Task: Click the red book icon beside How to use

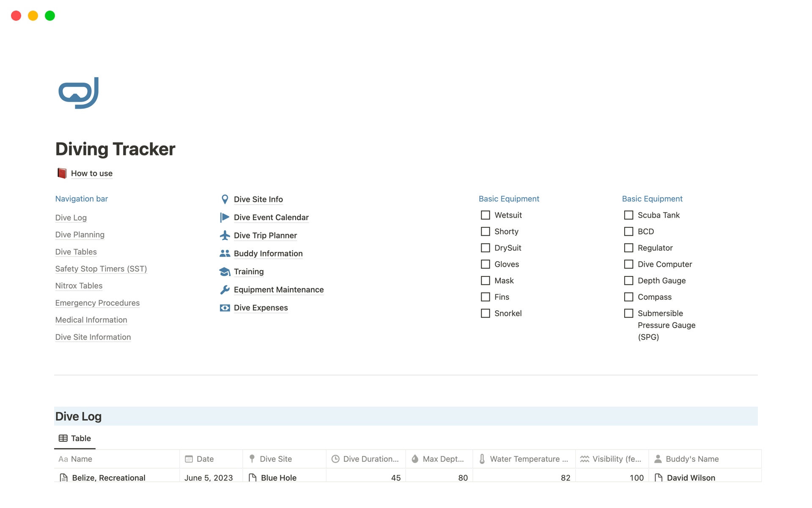Action: [62, 173]
